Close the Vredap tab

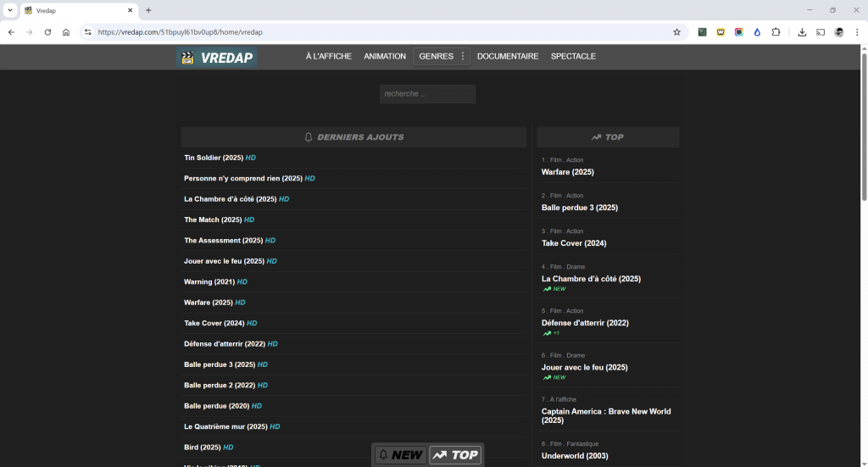[130, 10]
